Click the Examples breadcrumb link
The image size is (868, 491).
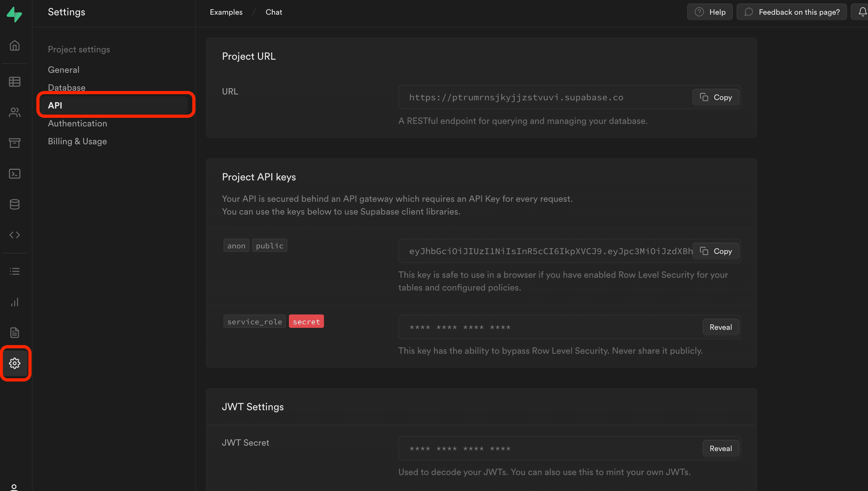(x=226, y=12)
